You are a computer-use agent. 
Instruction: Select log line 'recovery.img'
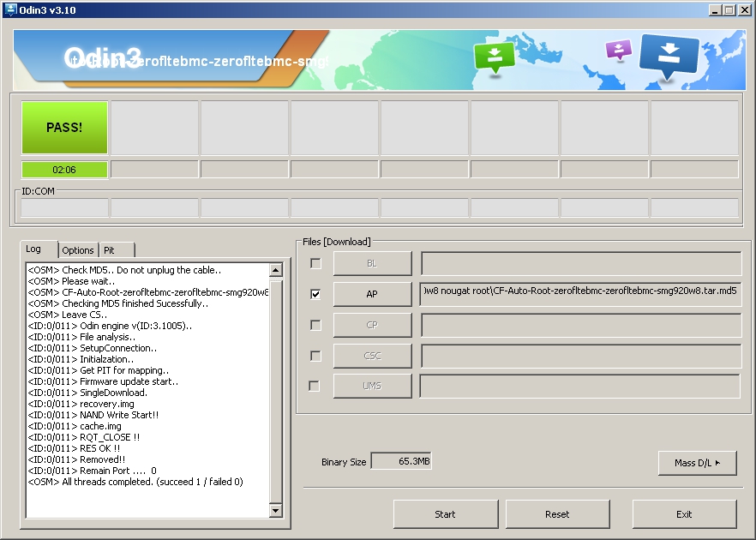click(81, 404)
